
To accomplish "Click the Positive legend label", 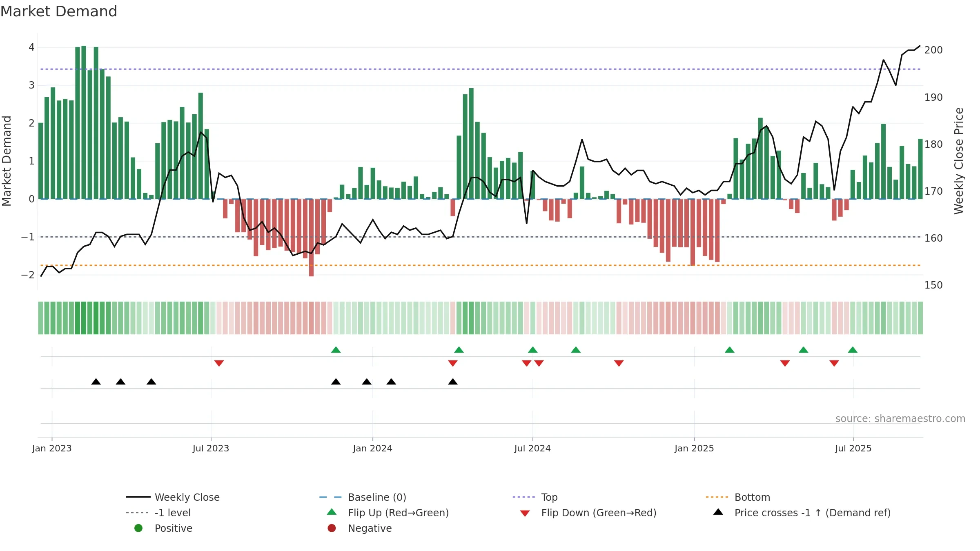I will 173,529.
